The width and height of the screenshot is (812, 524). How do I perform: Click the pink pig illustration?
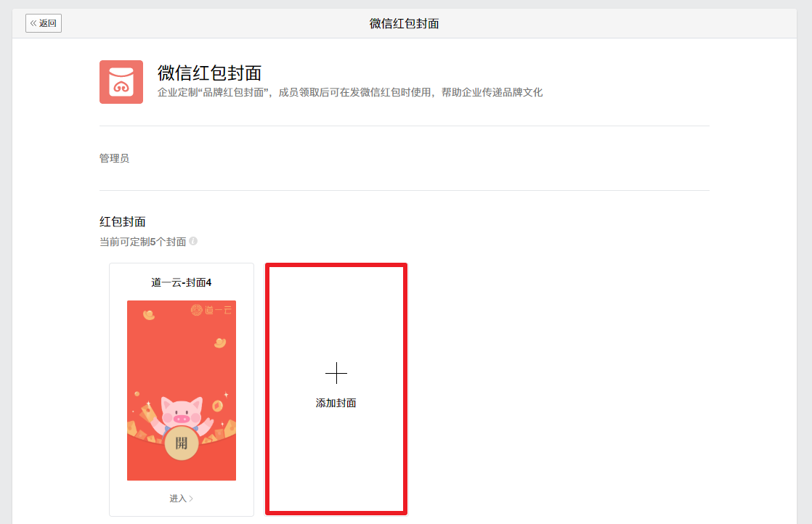(182, 414)
